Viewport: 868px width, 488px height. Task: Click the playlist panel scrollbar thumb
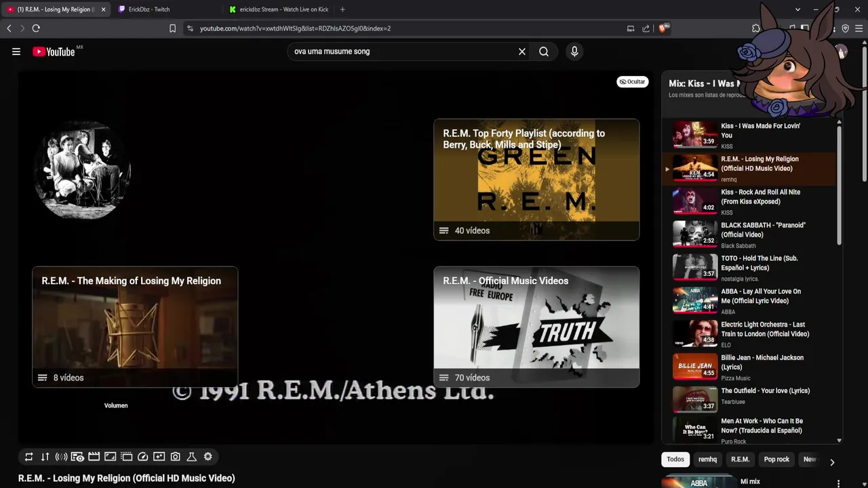(839, 185)
